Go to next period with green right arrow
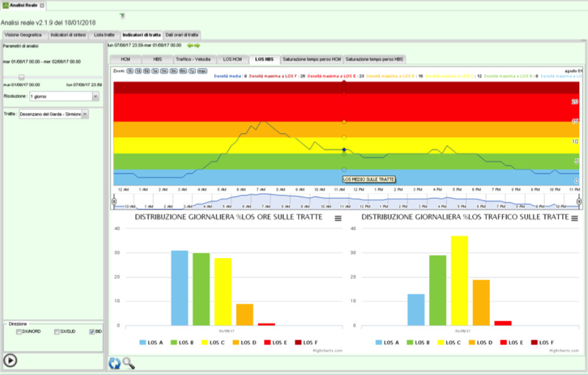The image size is (588, 375). tap(197, 45)
